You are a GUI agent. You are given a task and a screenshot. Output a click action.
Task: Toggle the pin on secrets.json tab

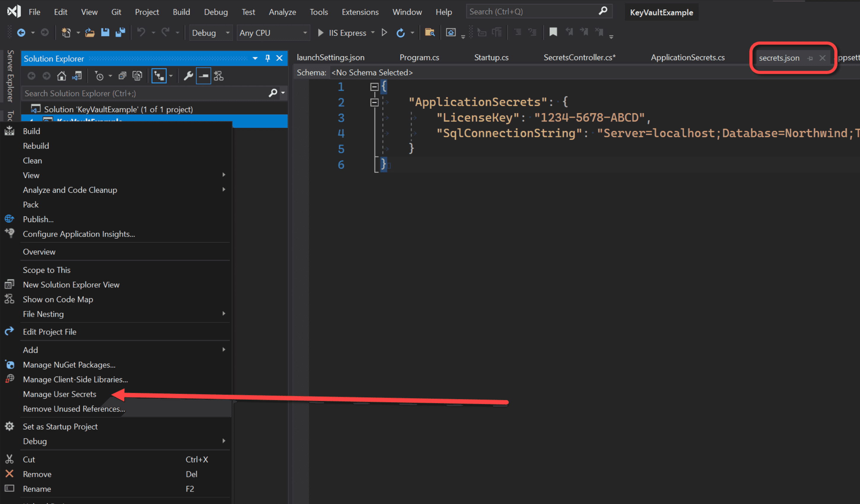[810, 58]
